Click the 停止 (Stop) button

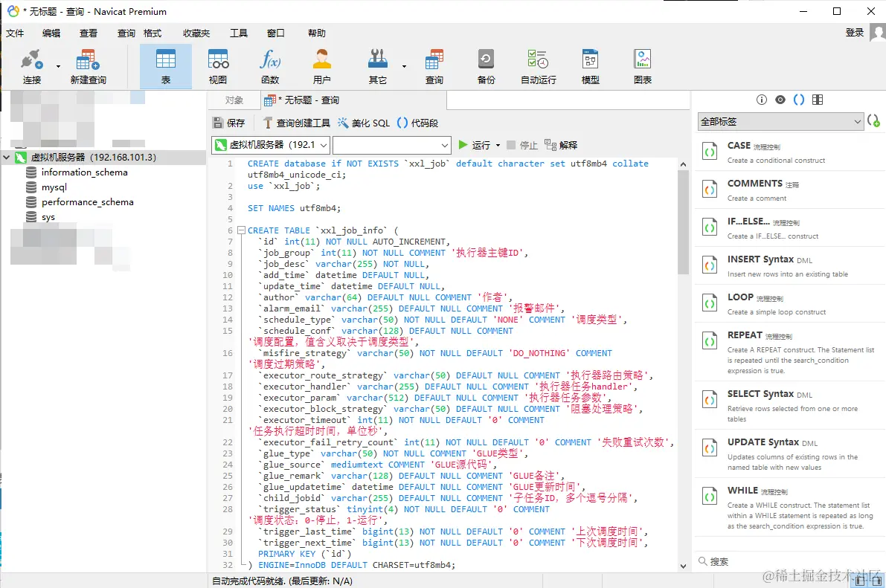pyautogui.click(x=522, y=145)
